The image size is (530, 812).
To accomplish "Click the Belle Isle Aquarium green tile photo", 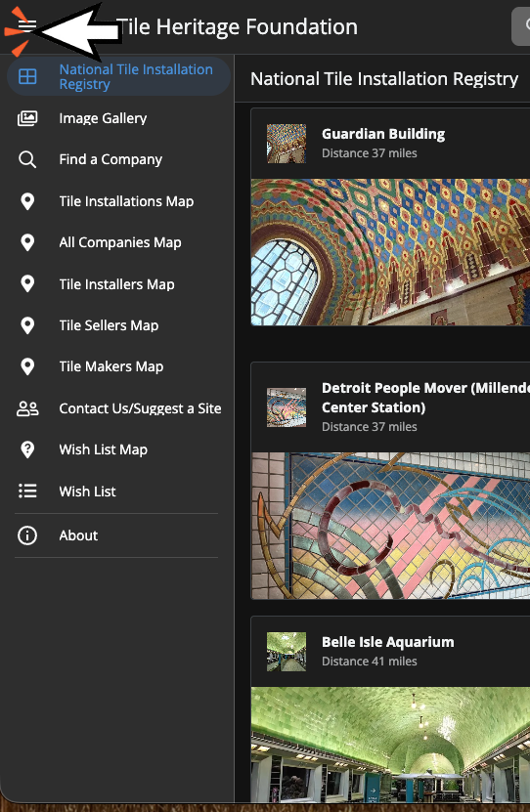I will coord(390,745).
